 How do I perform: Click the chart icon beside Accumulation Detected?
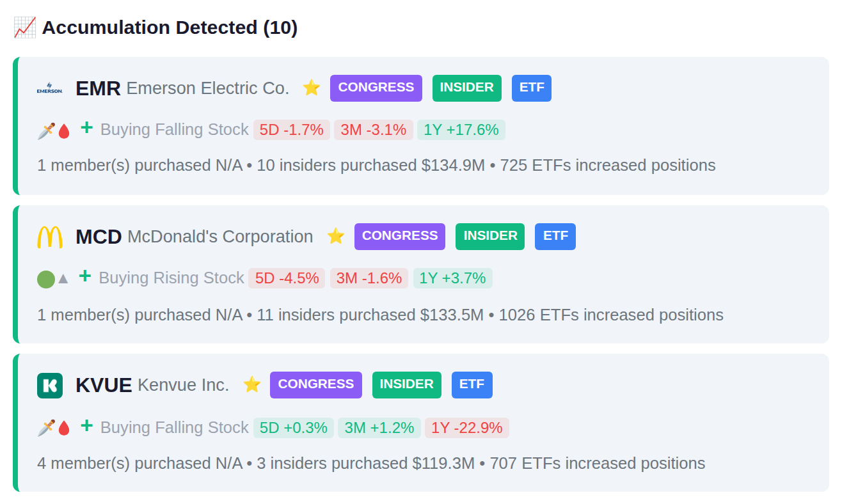click(x=25, y=28)
